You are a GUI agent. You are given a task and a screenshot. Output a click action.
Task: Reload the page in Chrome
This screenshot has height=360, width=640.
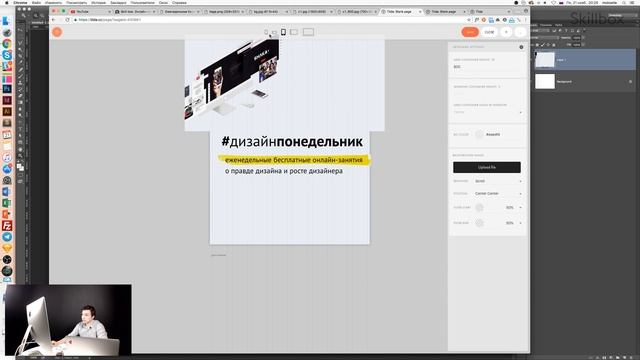pos(67,20)
